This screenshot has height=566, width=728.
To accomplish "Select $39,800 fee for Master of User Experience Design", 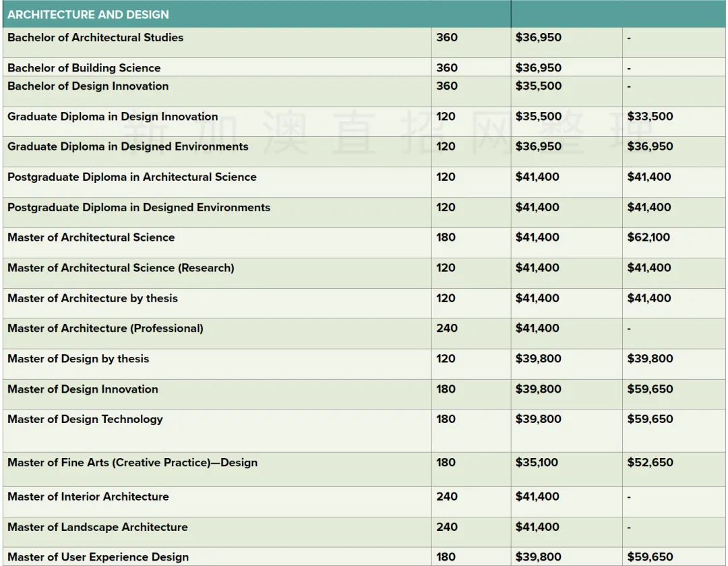I will (538, 557).
